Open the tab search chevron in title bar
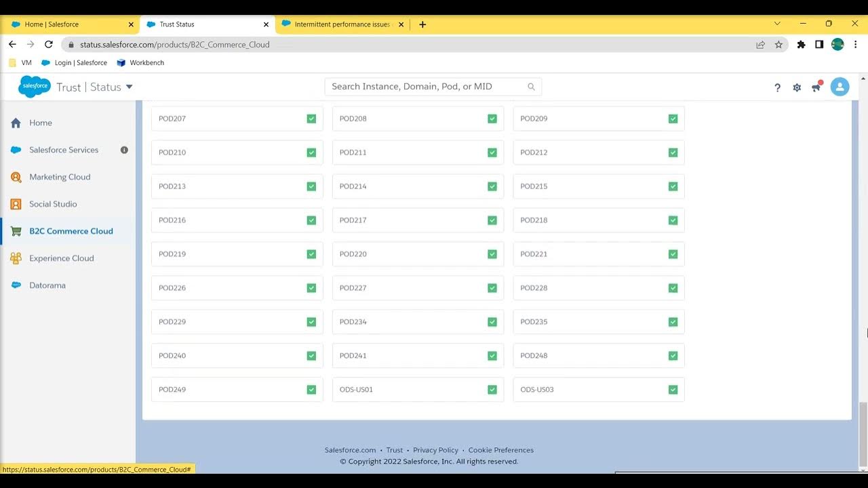Screen dimensions: 868x488 coord(777,24)
